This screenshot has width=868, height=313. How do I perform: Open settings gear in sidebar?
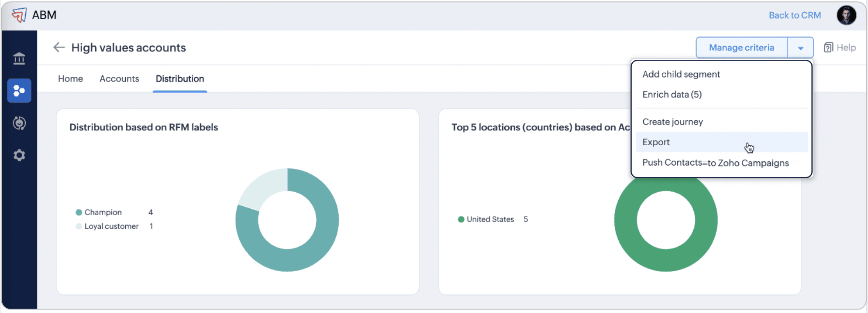pos(19,155)
